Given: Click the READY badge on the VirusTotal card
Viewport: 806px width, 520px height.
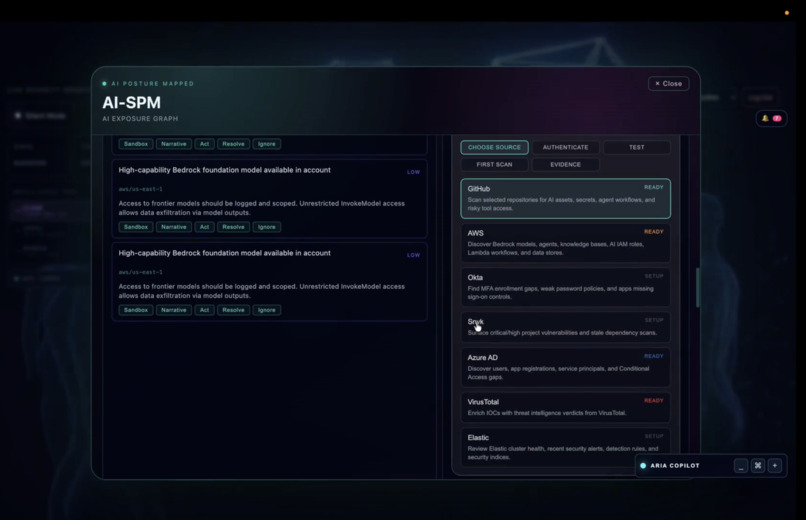Looking at the screenshot, I should coord(653,400).
